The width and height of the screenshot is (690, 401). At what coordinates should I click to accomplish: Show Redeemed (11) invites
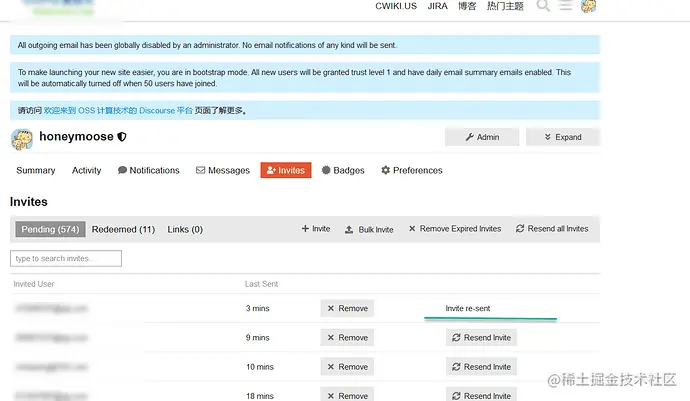click(x=123, y=229)
